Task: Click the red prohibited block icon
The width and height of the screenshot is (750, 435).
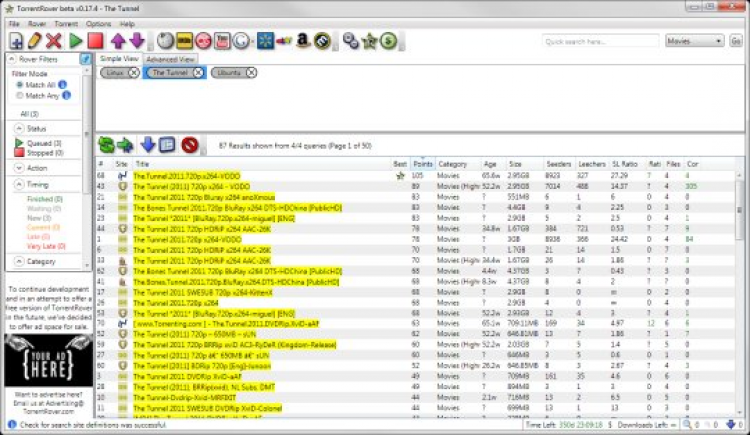Action: coord(190,145)
